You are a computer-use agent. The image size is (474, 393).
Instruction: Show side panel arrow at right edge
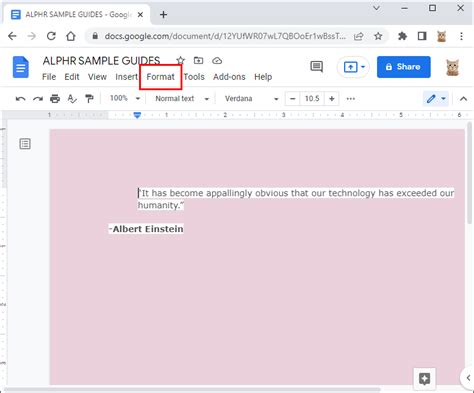(468, 378)
